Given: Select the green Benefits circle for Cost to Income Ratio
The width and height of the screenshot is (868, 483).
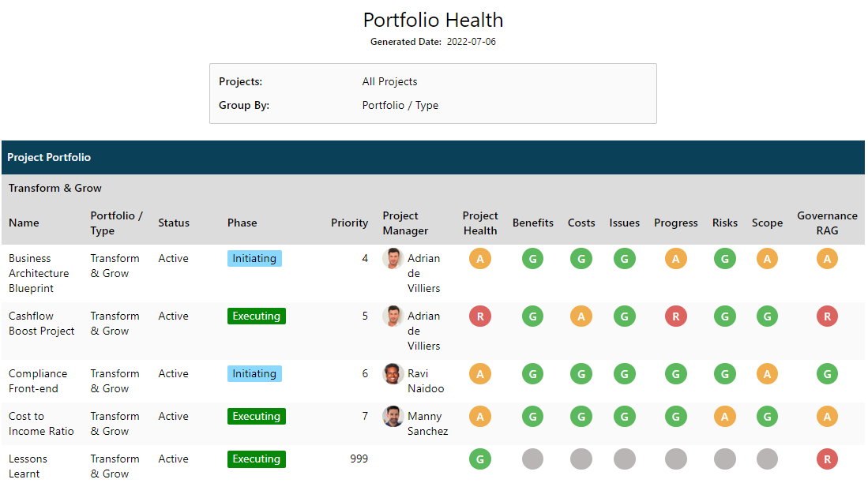Looking at the screenshot, I should coord(532,416).
